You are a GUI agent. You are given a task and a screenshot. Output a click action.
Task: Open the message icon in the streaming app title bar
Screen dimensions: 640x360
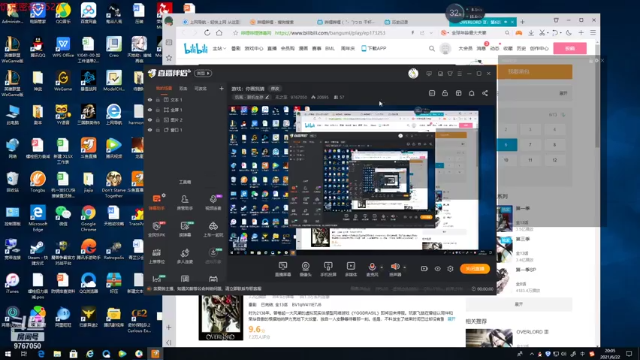tap(429, 74)
